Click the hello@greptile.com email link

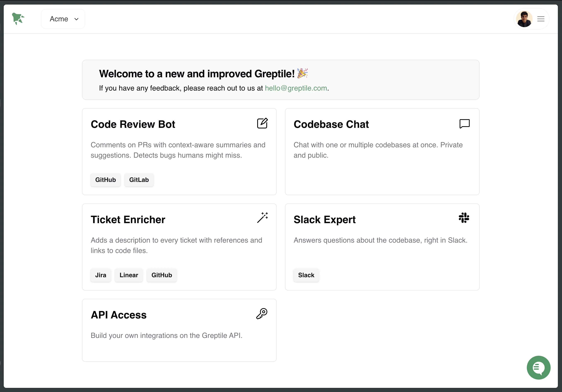pos(296,88)
